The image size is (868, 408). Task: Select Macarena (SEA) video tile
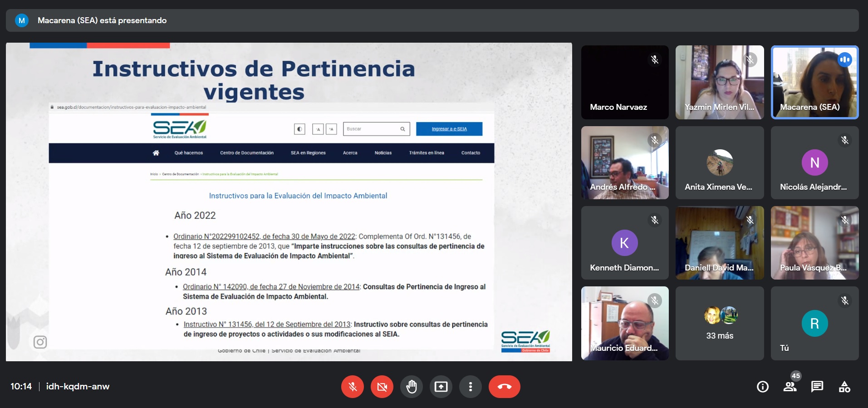pos(814,82)
